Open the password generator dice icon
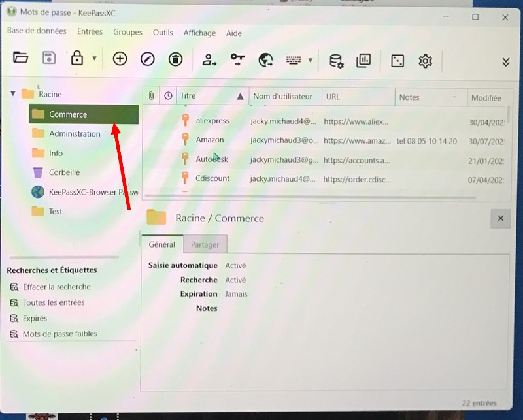Viewport: 523px width, 420px height. pyautogui.click(x=397, y=61)
